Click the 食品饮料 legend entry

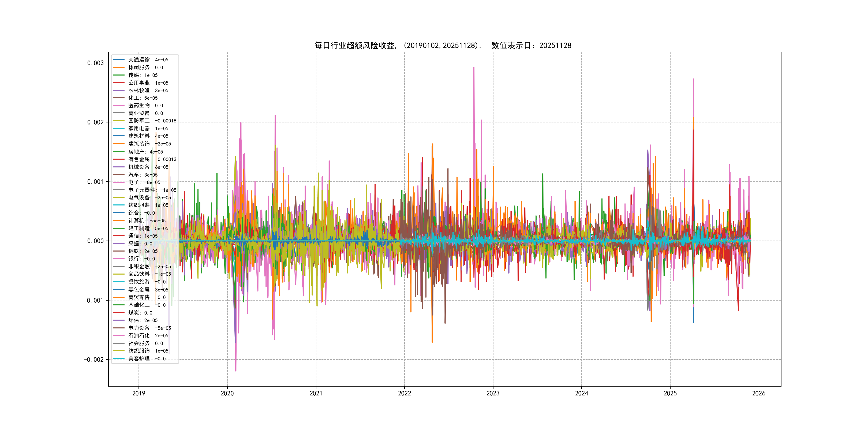(x=149, y=274)
